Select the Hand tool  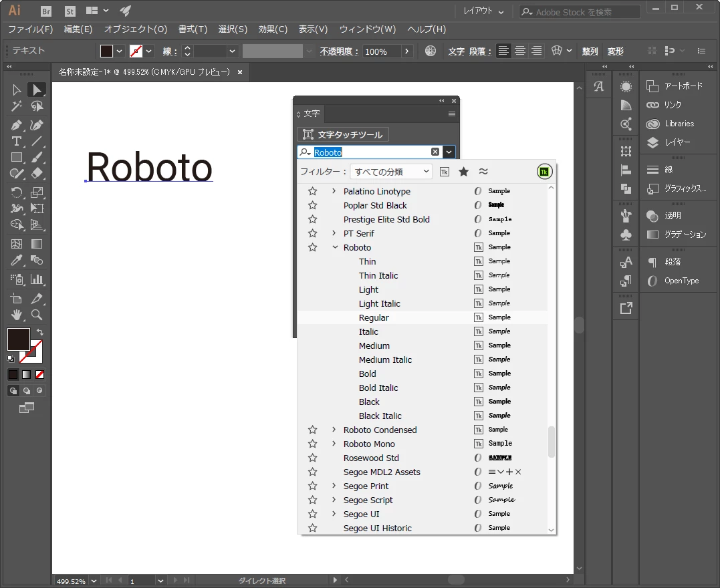(17, 315)
